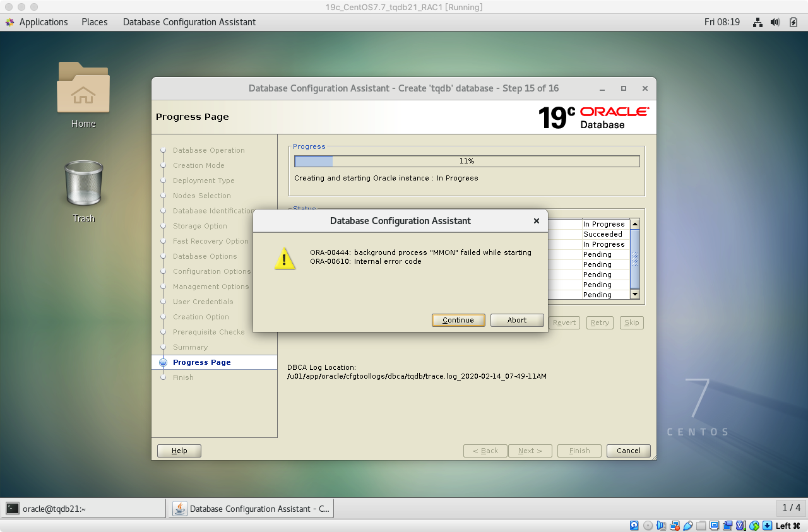The image size is (808, 532).
Task: Click Abort in the error dialog
Action: tap(517, 320)
